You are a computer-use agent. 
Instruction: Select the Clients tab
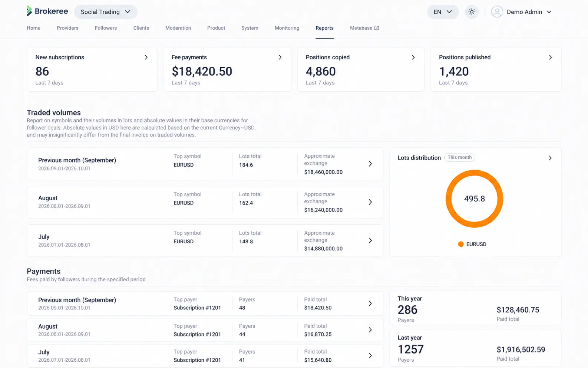click(x=141, y=28)
